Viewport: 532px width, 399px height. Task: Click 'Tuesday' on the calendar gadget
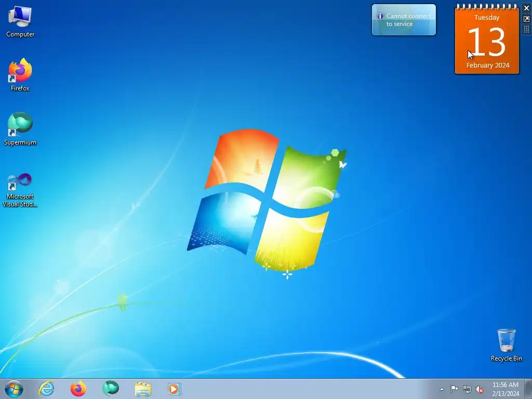point(486,17)
